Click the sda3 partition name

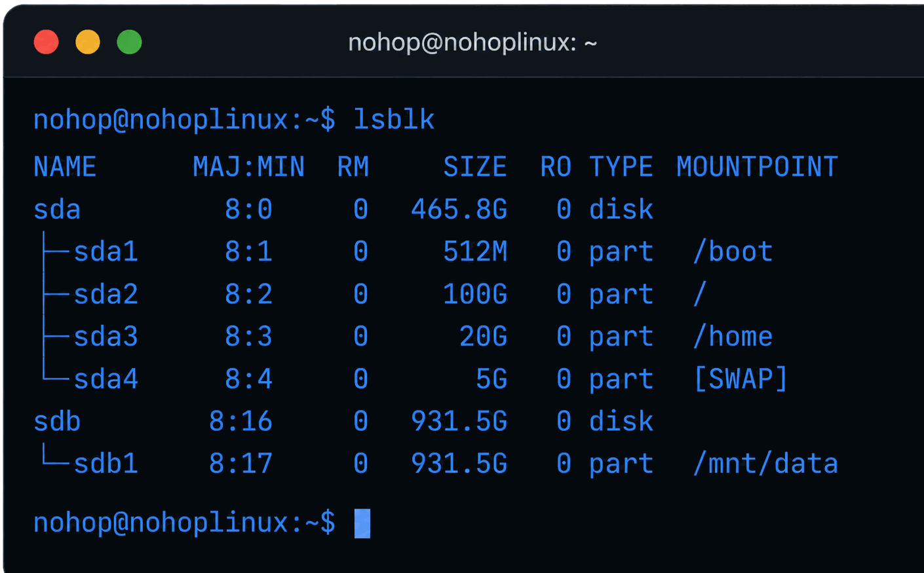(x=106, y=337)
